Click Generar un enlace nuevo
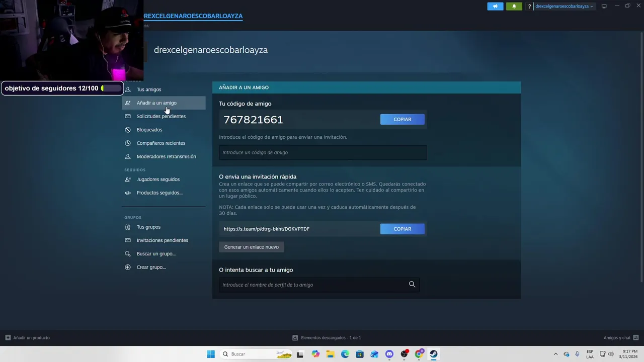This screenshot has width=644, height=362. pyautogui.click(x=252, y=247)
